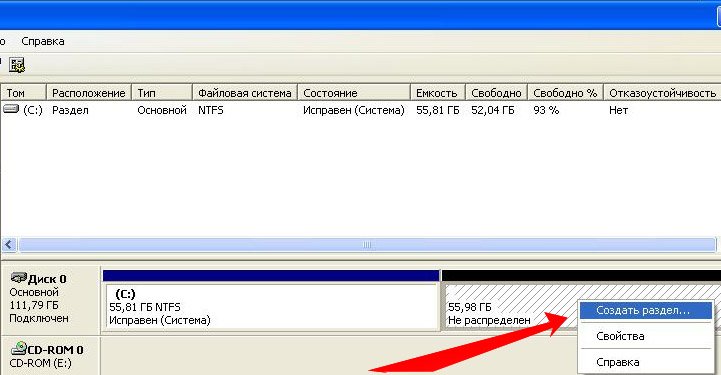
Task: Sort by the Состояние column header
Action: tap(354, 93)
